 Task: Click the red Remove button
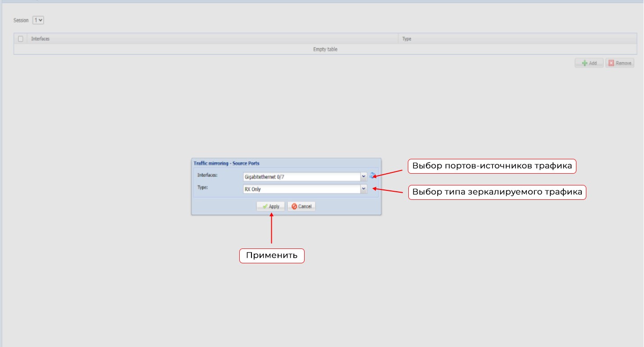tap(620, 63)
